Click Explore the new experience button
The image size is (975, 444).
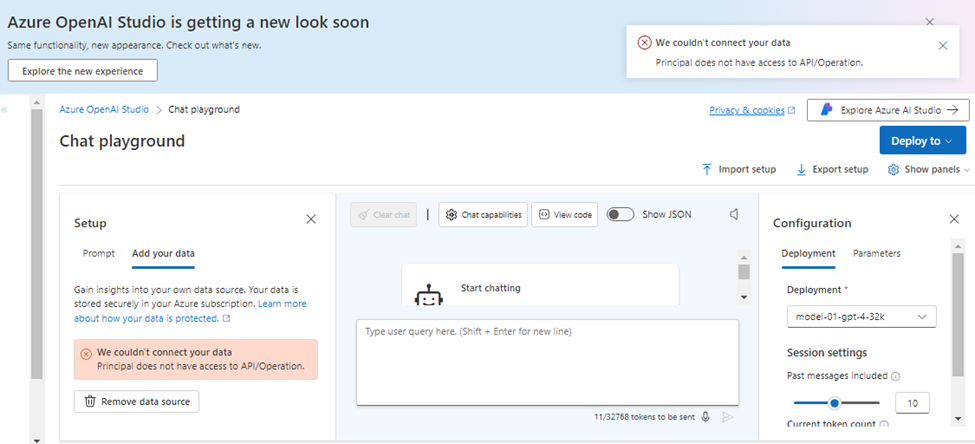point(83,71)
